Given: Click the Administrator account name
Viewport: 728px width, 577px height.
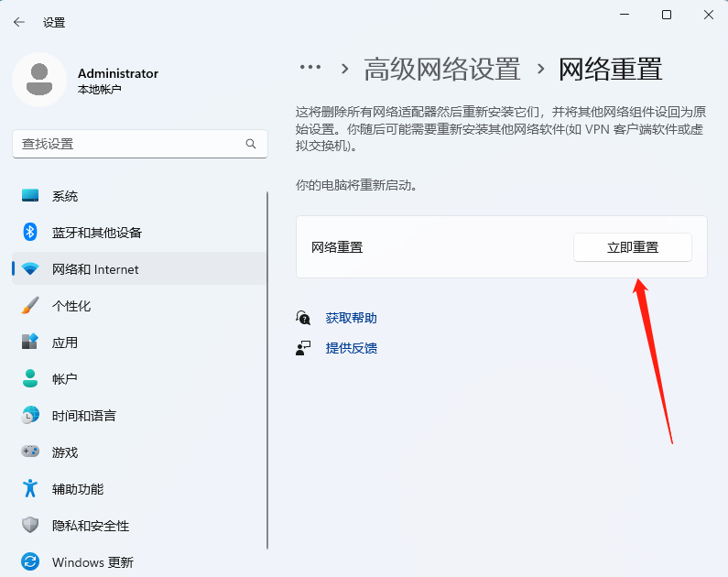Looking at the screenshot, I should coord(118,73).
